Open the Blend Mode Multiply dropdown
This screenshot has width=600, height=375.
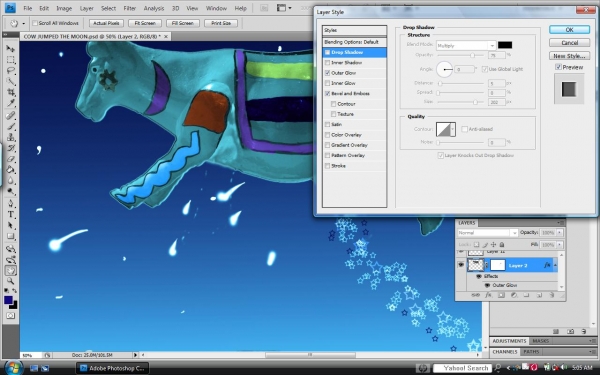466,46
